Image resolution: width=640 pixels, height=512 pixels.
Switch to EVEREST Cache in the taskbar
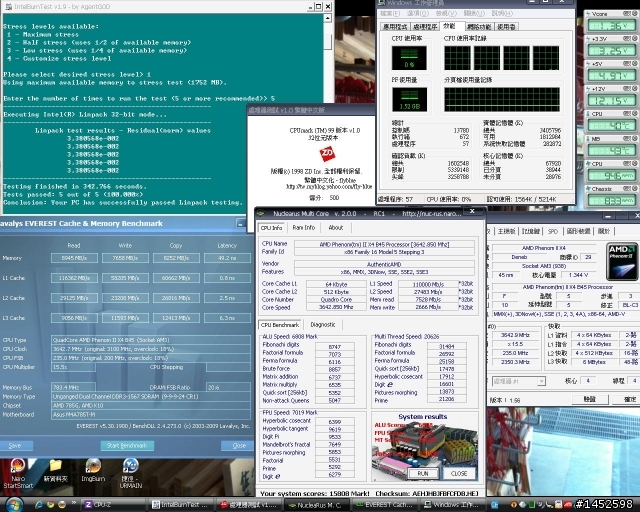(384, 505)
